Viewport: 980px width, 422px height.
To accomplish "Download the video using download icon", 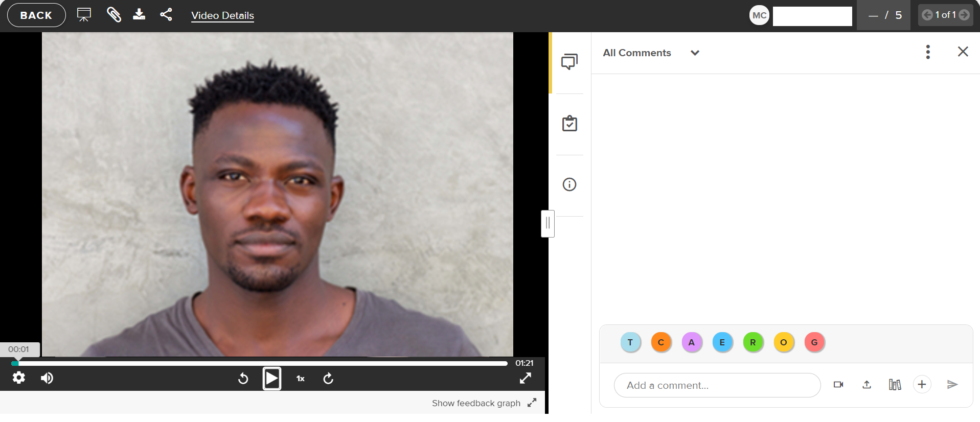I will (x=139, y=14).
